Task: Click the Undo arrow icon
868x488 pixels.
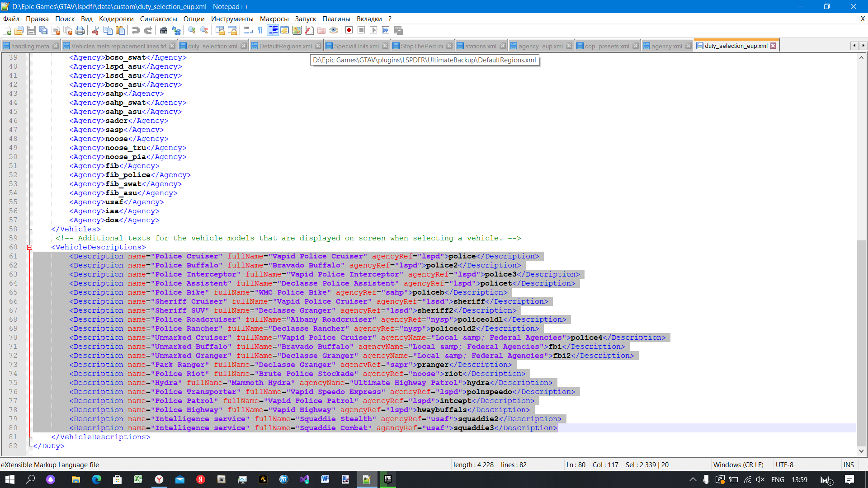Action: coord(136,30)
